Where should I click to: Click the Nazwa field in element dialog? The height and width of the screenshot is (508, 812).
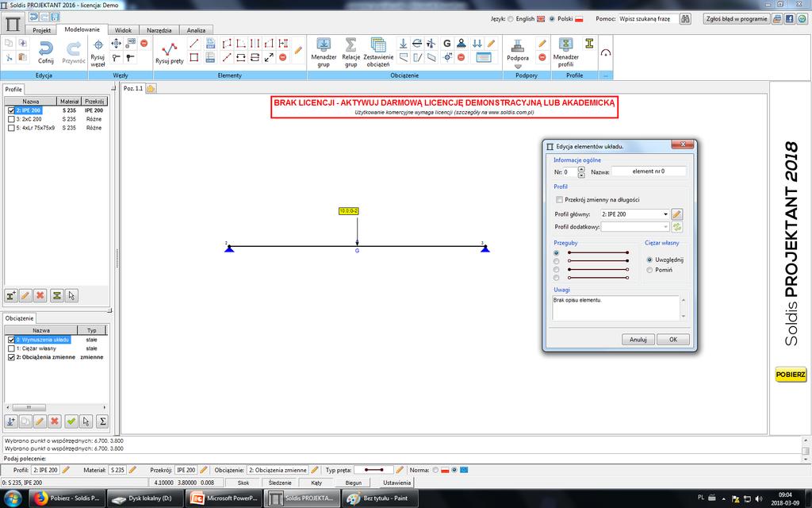click(x=649, y=171)
